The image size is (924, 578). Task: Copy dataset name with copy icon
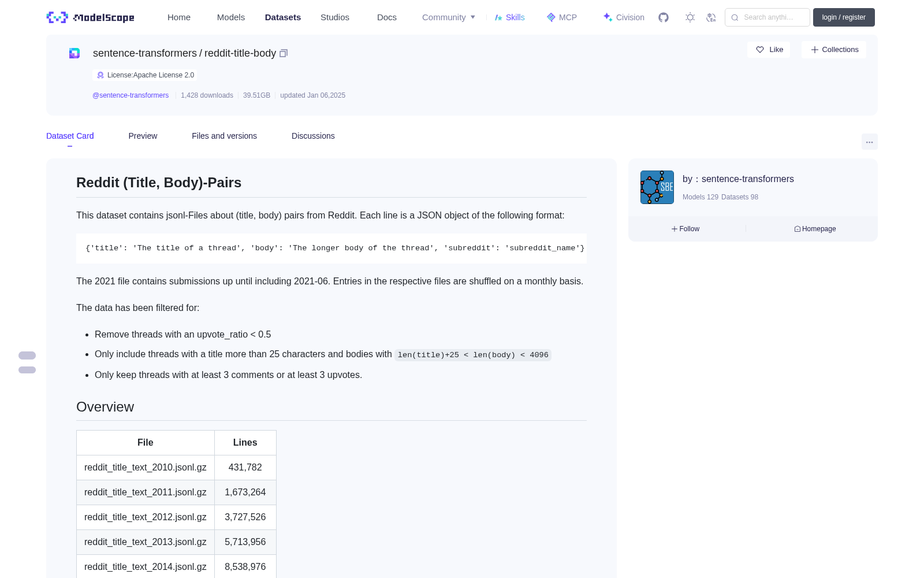click(284, 53)
